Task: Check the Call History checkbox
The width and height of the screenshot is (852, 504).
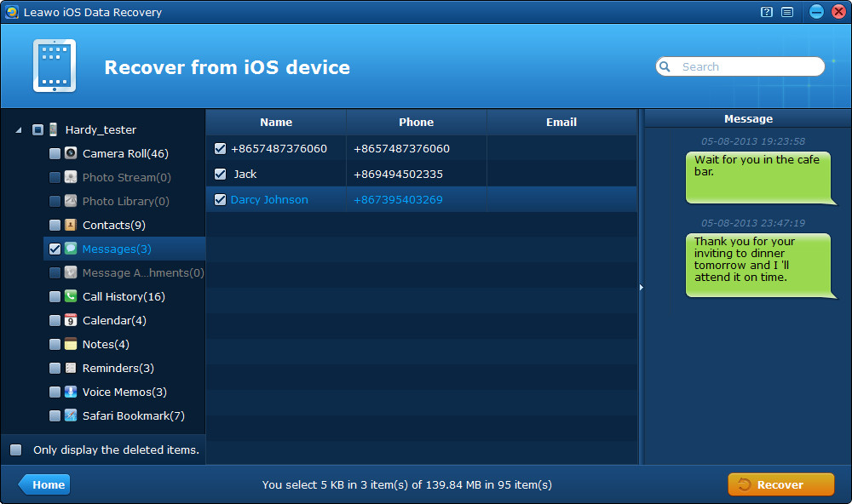Action: pos(55,296)
